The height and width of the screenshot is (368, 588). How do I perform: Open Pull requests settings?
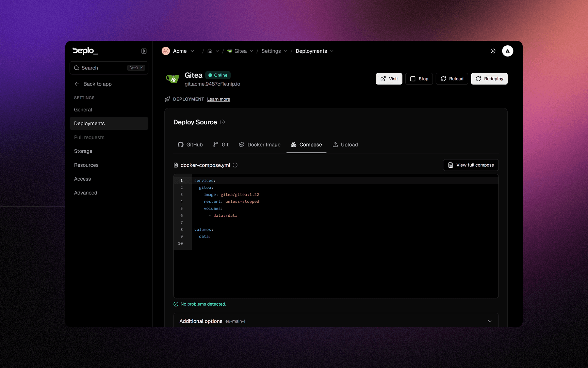[x=109, y=137]
